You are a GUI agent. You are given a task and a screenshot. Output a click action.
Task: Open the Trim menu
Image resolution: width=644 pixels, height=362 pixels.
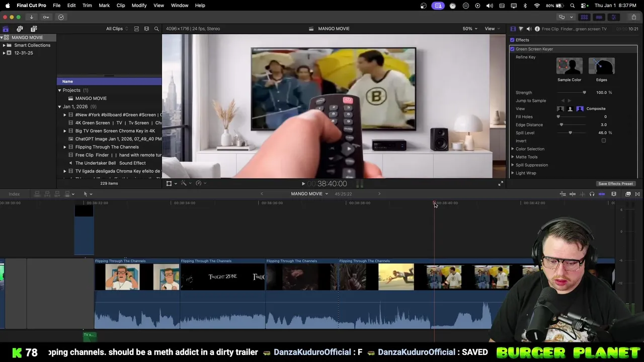pos(87,6)
